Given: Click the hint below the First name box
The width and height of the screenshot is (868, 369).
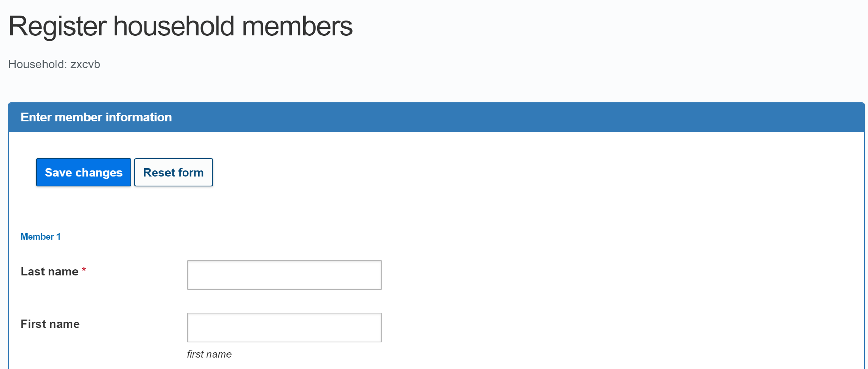Looking at the screenshot, I should [209, 354].
